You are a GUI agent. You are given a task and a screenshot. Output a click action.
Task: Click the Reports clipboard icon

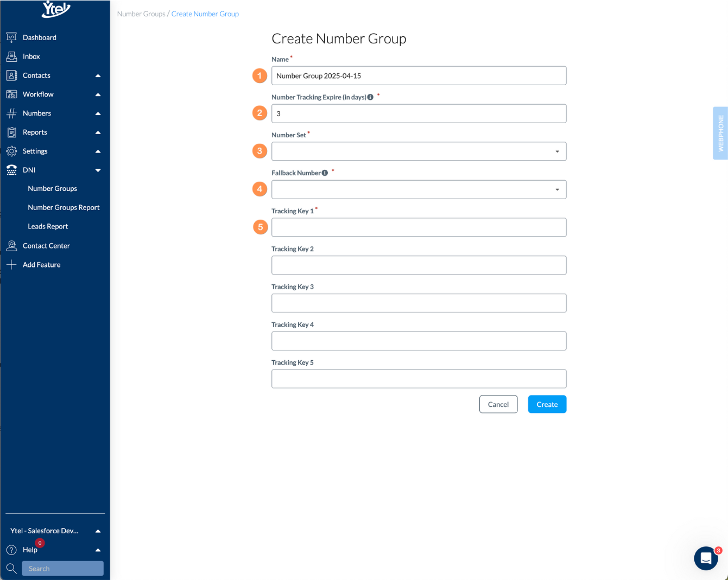pyautogui.click(x=11, y=132)
